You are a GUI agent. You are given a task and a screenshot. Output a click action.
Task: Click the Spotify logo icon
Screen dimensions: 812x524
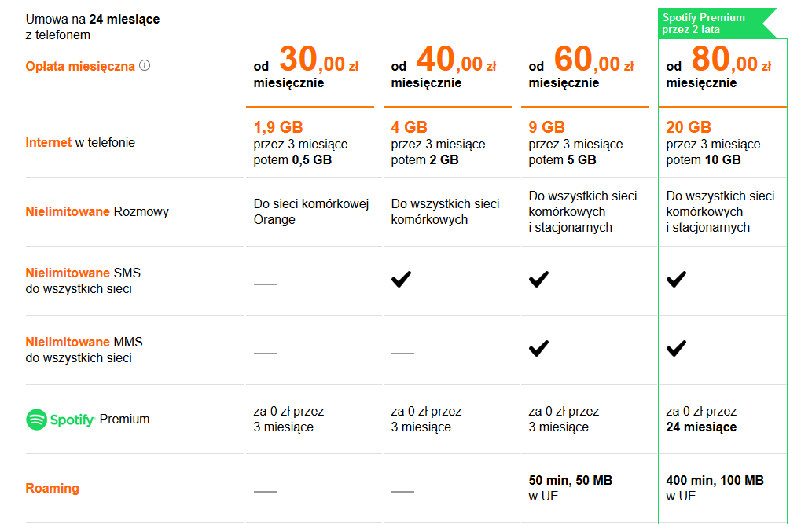coord(36,420)
